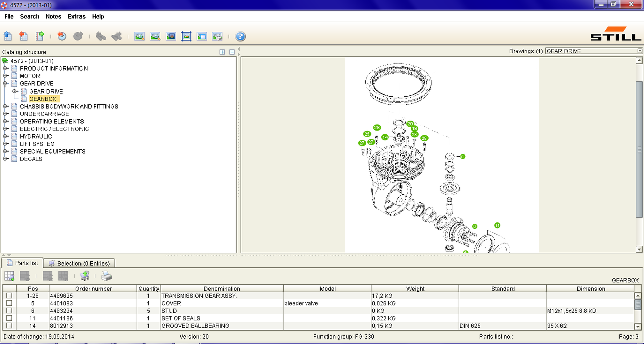Expand the HYDRAULIC tree node
Image resolution: width=644 pixels, height=344 pixels.
(x=5, y=136)
